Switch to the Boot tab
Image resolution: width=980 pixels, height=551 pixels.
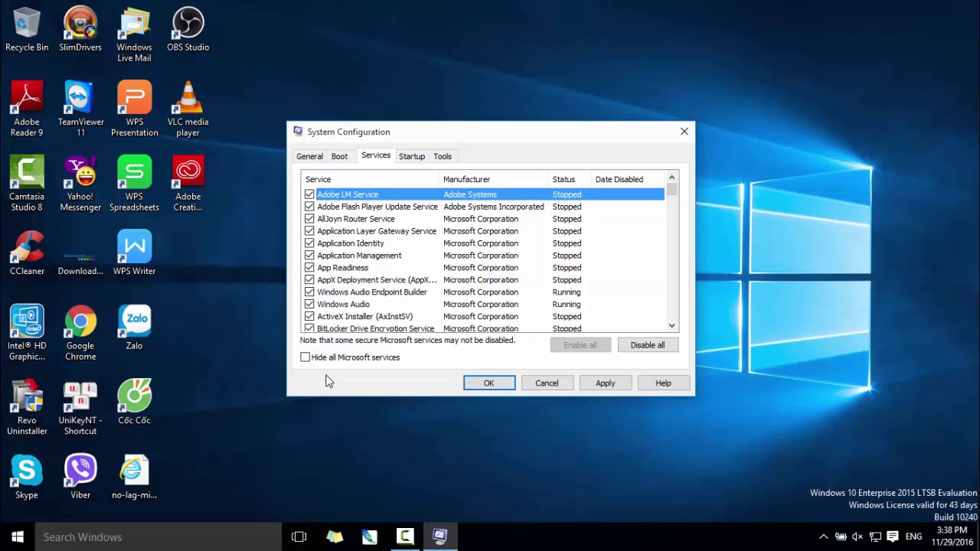point(339,156)
